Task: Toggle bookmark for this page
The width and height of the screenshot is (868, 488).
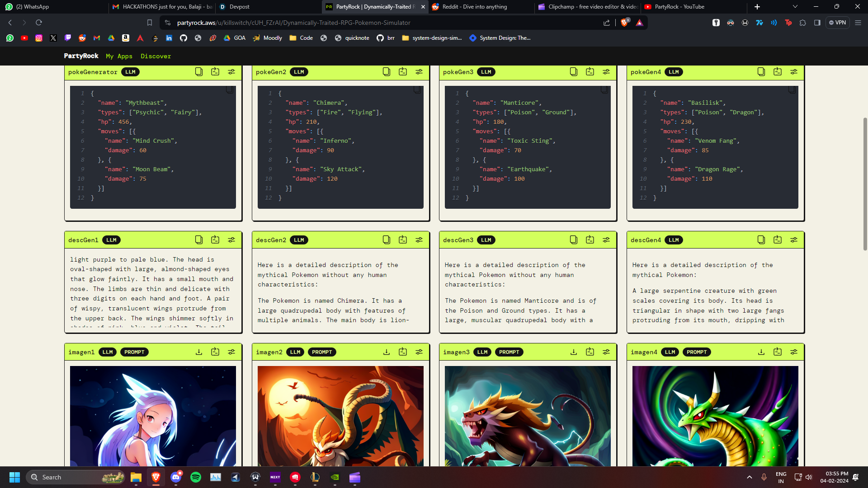Action: (x=150, y=23)
